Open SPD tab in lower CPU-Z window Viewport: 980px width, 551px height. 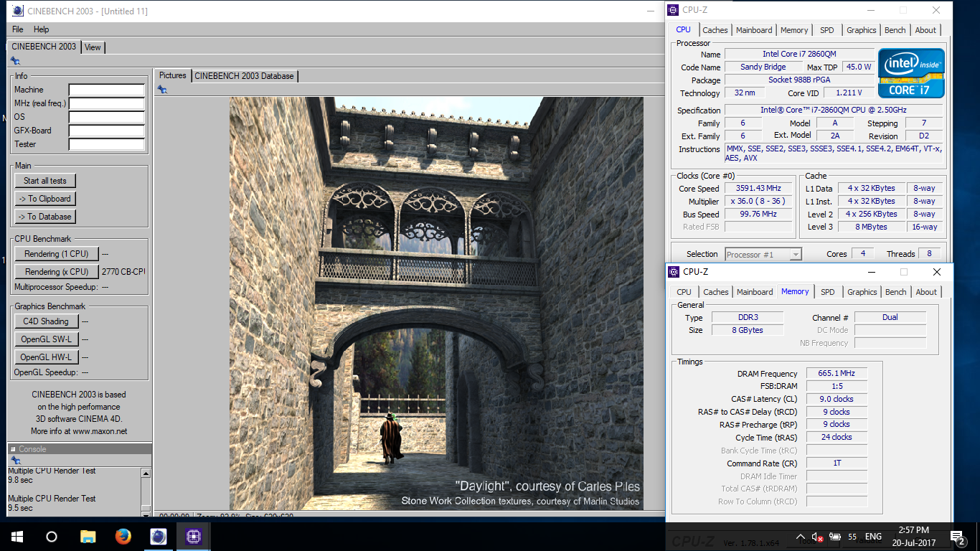[x=828, y=292]
